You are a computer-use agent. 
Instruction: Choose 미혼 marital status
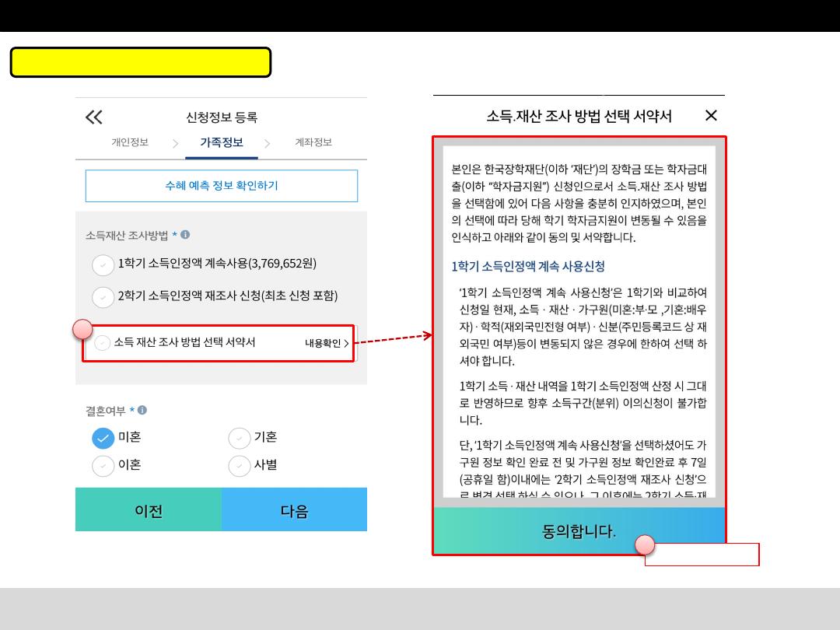coord(103,438)
